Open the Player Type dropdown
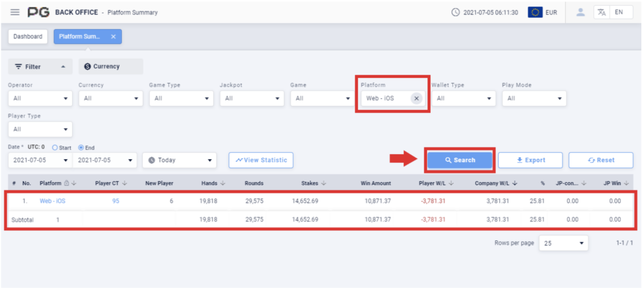644x290 pixels. pyautogui.click(x=40, y=129)
